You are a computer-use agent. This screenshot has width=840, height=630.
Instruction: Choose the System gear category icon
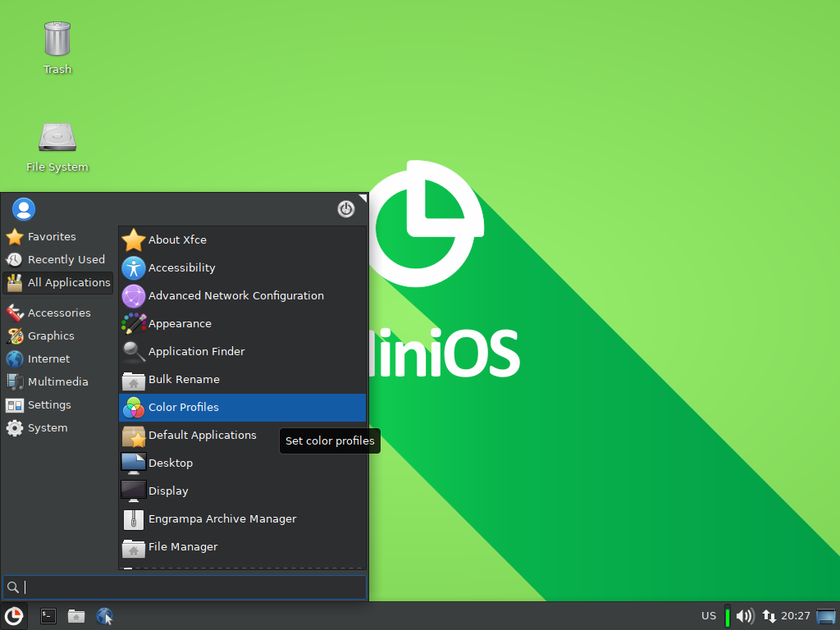[15, 428]
